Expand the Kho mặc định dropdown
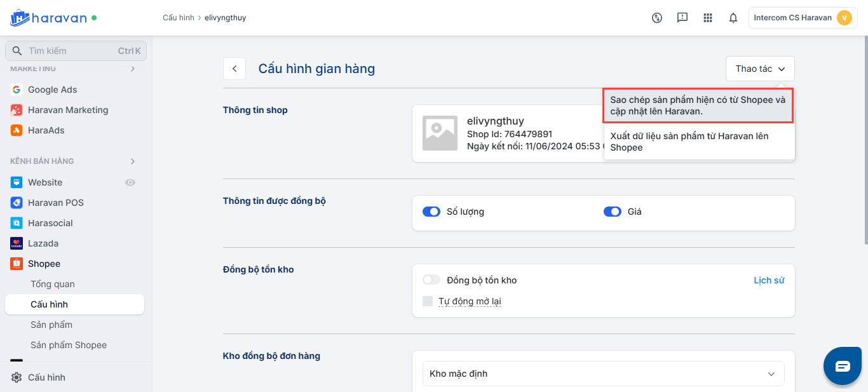Screen dimensions: 868x392 point(603,374)
